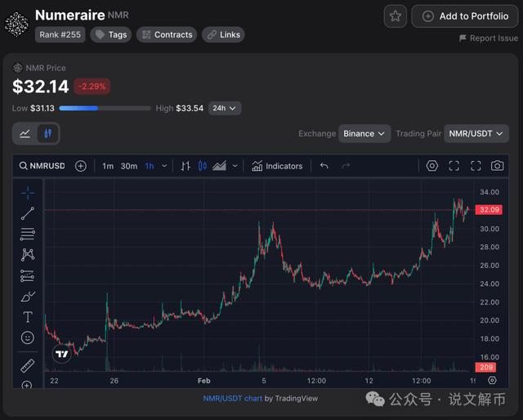Click the 26 date axis label

pos(114,381)
